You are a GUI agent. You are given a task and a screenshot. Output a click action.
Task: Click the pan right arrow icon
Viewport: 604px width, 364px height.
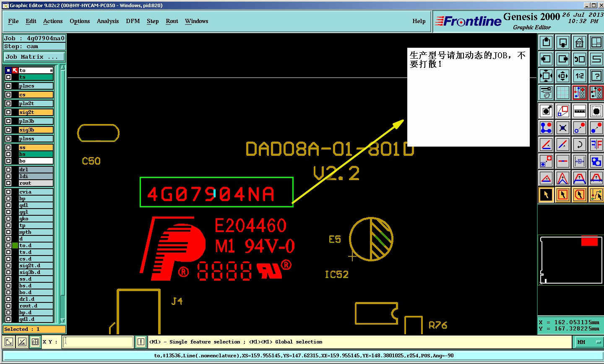[563, 59]
